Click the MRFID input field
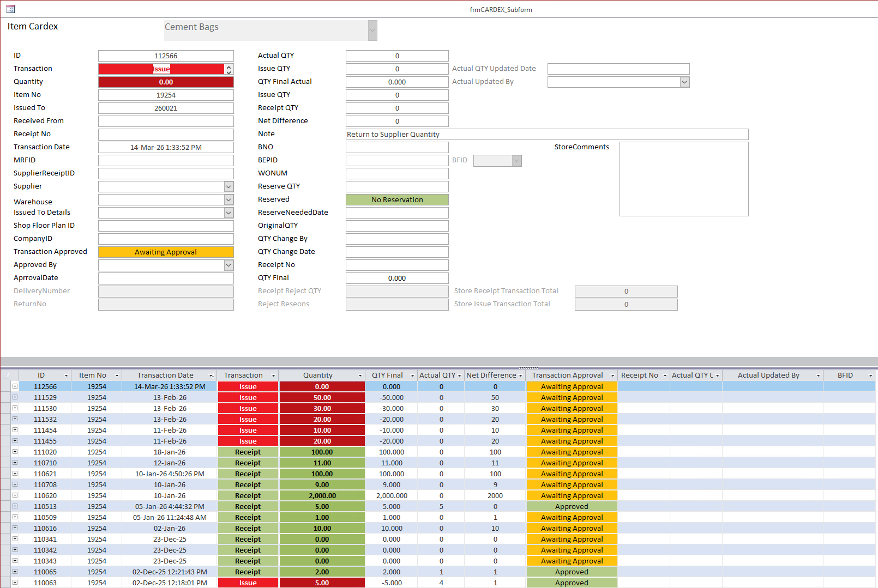Viewport: 878px width, 588px height. pyautogui.click(x=166, y=160)
